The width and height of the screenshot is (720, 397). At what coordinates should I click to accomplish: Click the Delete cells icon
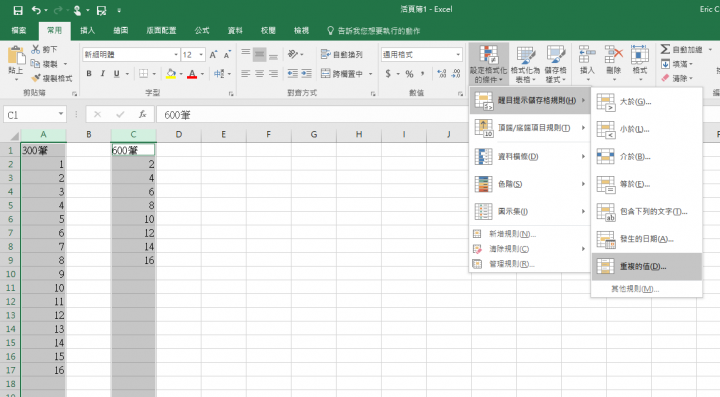(x=613, y=55)
